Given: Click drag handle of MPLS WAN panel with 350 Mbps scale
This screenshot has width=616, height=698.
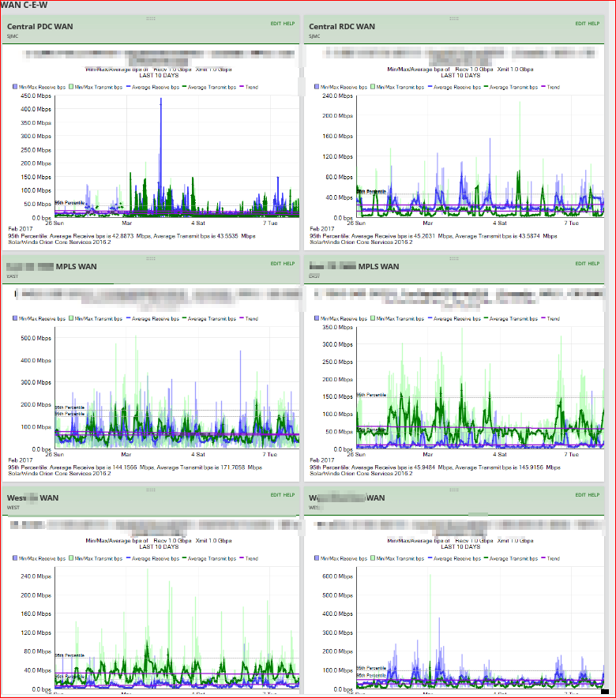Looking at the screenshot, I should pos(453,259).
